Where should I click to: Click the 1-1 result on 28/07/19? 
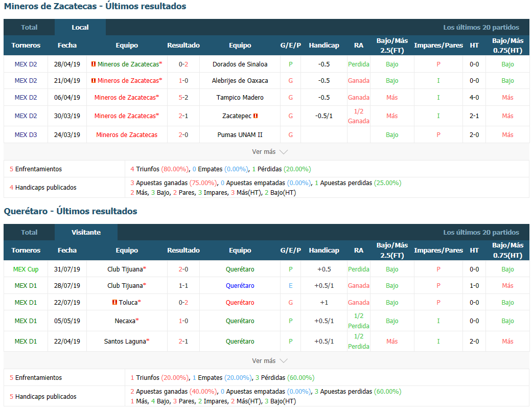[x=183, y=286]
